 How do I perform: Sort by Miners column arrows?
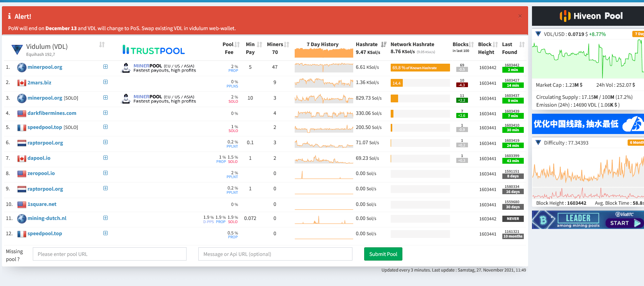tap(287, 45)
